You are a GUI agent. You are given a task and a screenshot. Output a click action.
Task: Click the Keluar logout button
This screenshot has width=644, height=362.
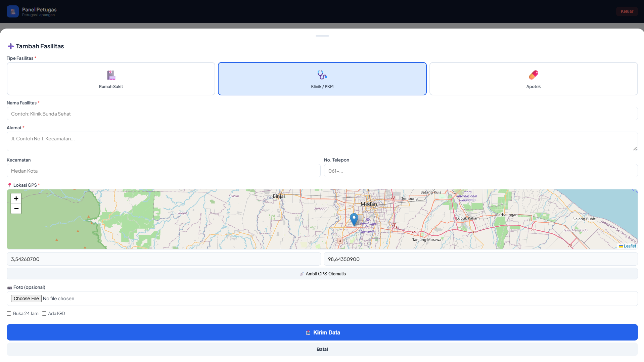(x=627, y=11)
